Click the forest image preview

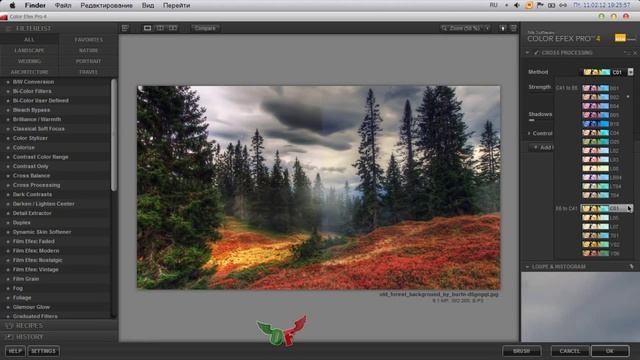[318, 187]
